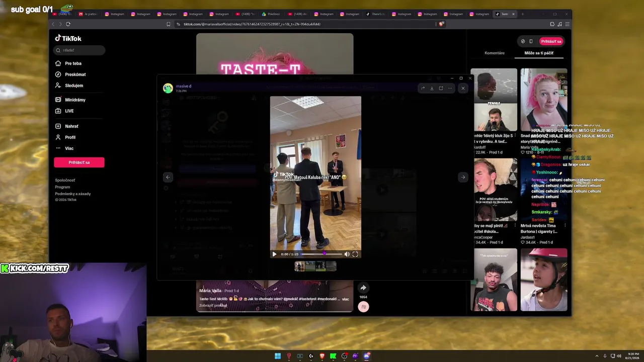Open Minidrámy in the TikTok sidebar
The image size is (644, 362).
pos(71,100)
